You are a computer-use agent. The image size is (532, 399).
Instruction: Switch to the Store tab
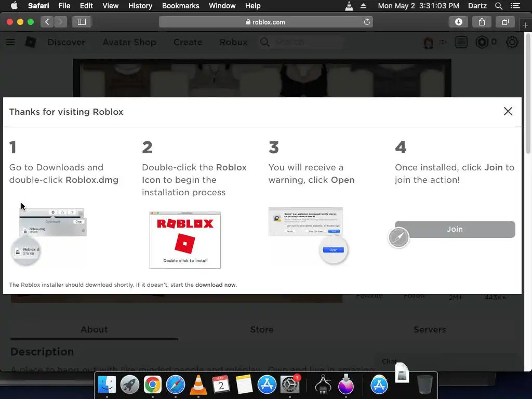(262, 329)
